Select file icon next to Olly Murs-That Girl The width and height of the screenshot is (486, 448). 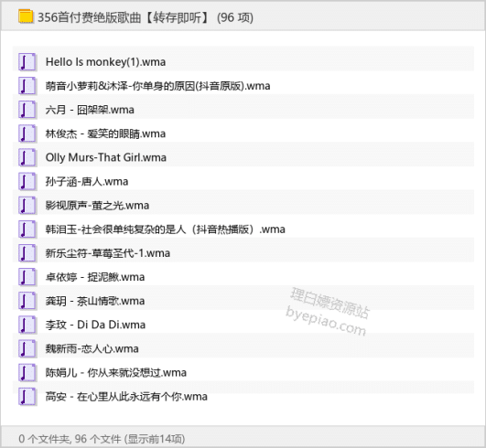click(x=27, y=157)
